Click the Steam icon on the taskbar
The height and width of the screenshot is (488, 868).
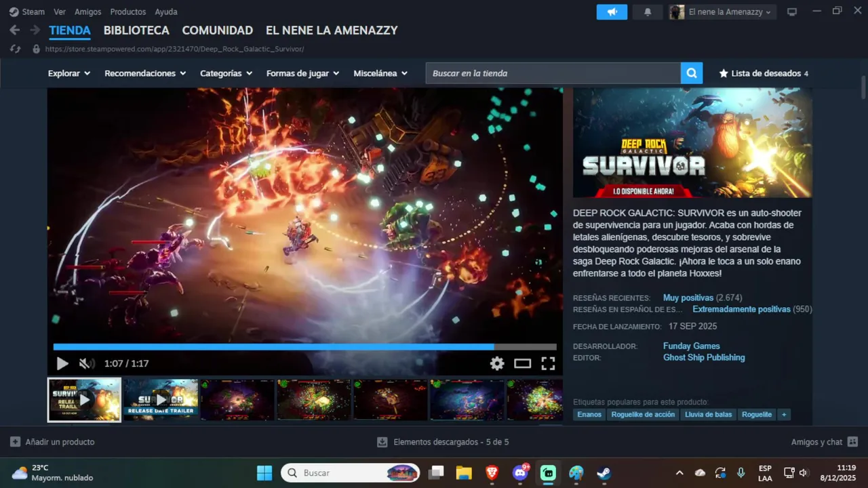pos(604,472)
